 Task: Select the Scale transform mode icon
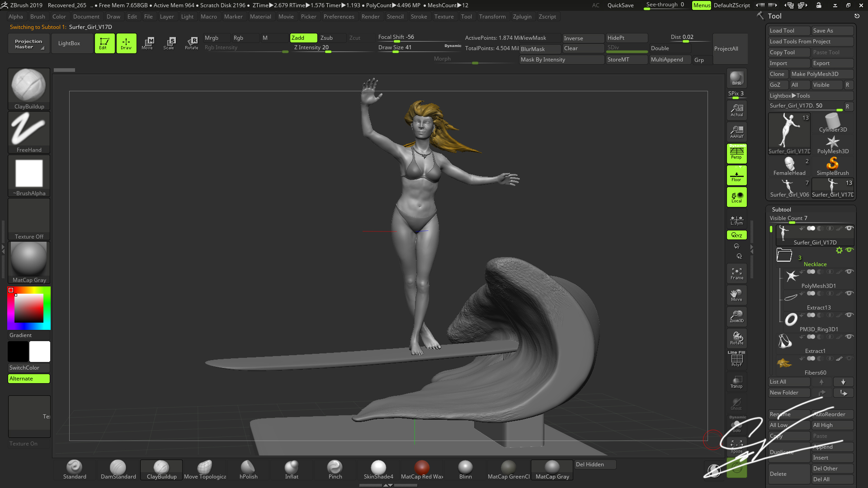pos(169,43)
